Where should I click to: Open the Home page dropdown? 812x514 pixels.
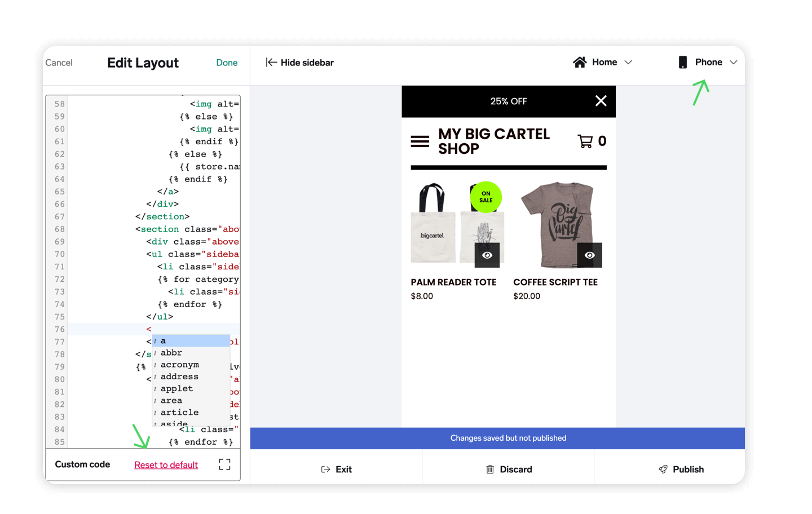603,62
